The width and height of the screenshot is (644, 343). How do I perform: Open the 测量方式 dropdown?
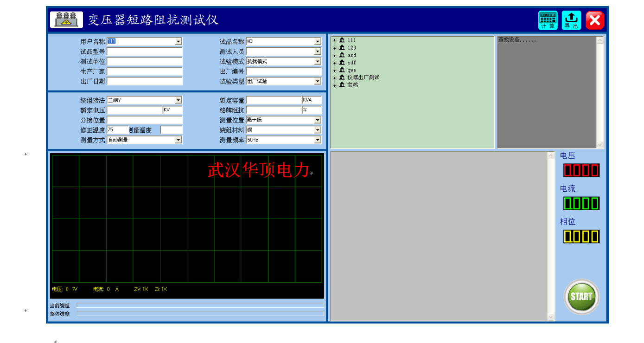point(179,140)
